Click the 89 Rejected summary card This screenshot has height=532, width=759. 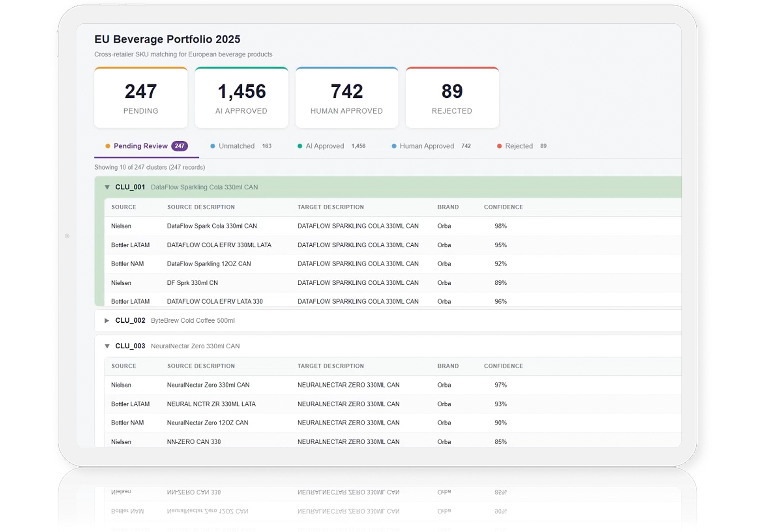(452, 97)
